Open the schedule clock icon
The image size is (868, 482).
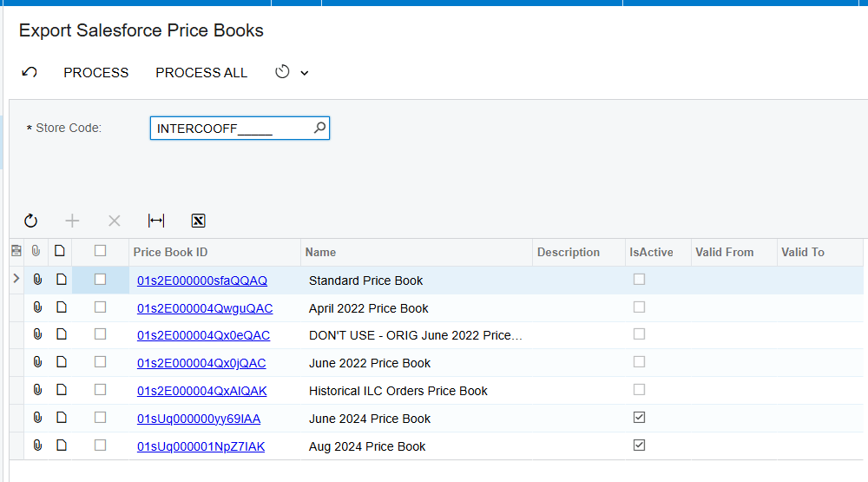[x=282, y=72]
